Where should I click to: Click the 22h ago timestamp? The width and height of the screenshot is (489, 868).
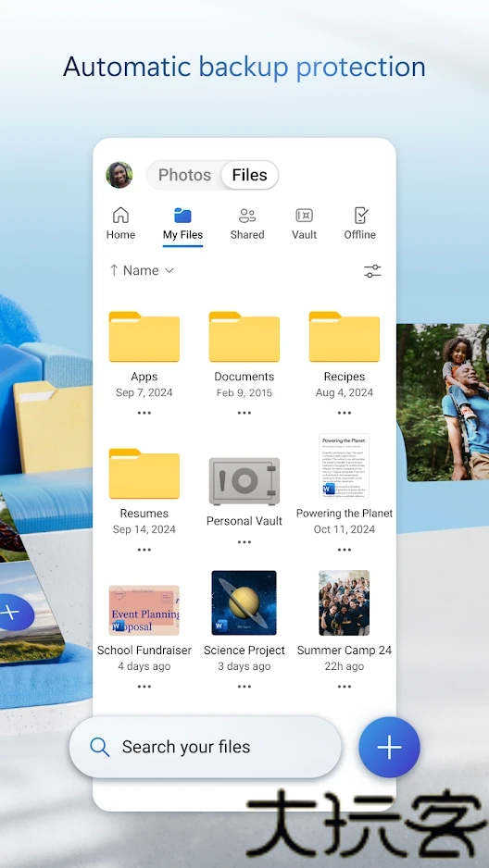[x=345, y=666]
